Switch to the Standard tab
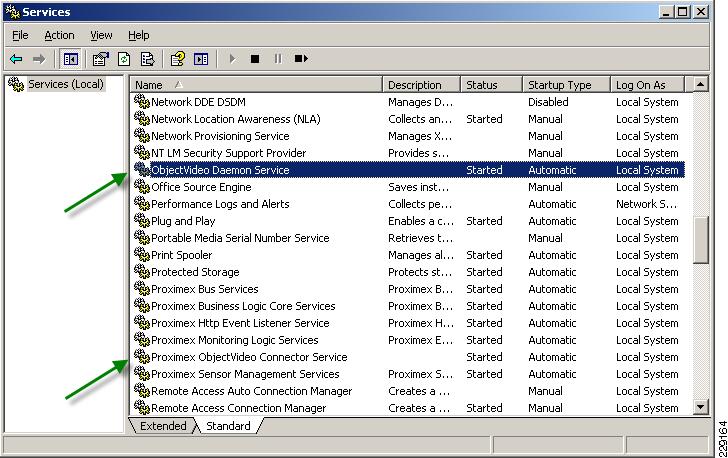Screen dimensions: 728x458 [x=228, y=426]
